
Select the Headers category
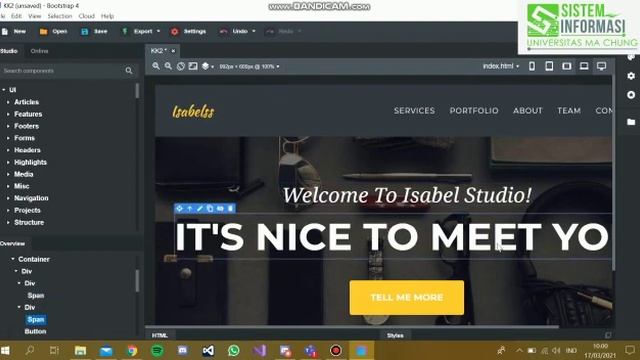(27, 150)
